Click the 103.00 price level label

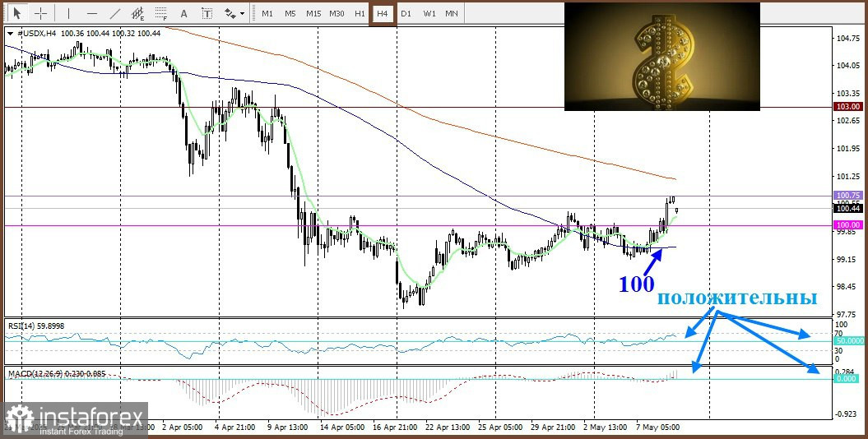tap(848, 107)
